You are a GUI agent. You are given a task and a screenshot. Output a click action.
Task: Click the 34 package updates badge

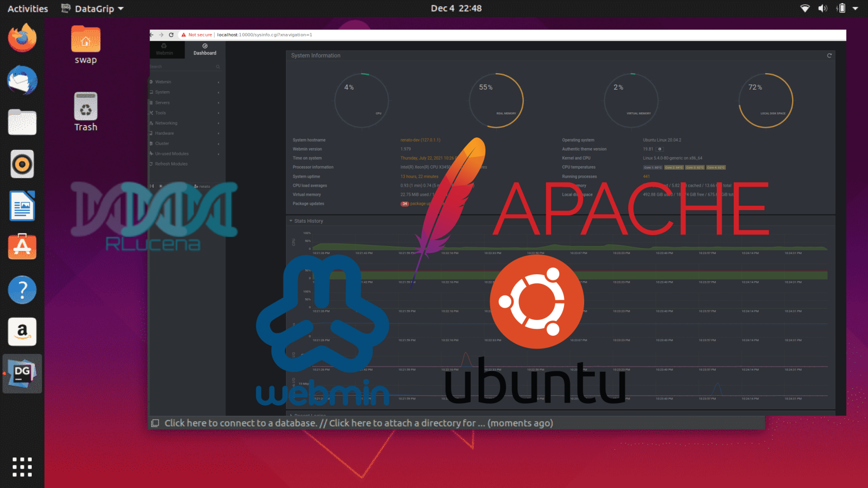404,204
